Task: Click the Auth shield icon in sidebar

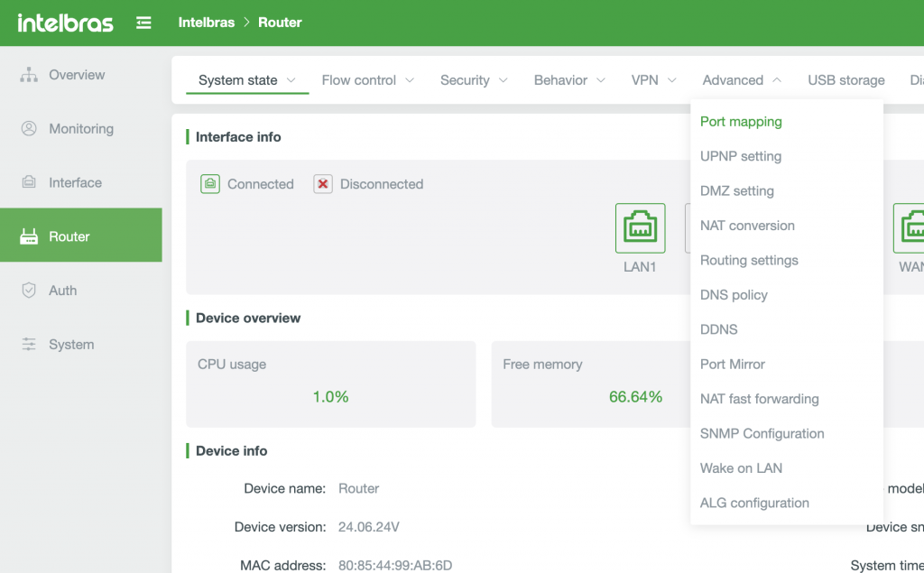Action: click(29, 290)
